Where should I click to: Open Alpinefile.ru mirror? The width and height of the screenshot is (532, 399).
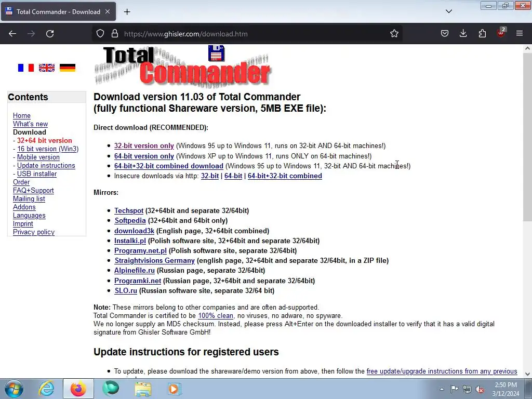pos(135,270)
